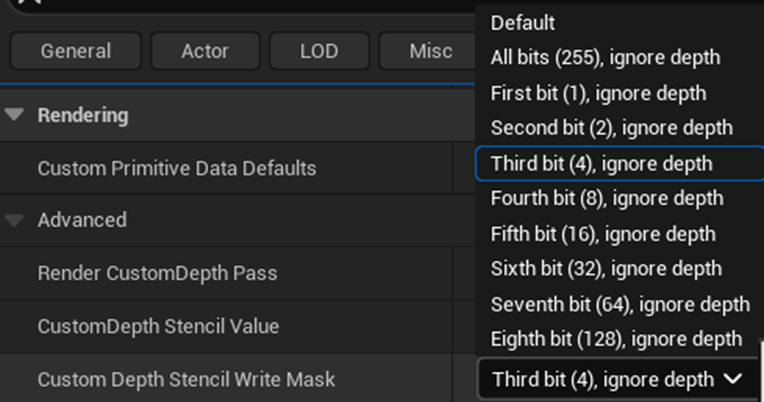Open the Actor filter tab

[205, 51]
